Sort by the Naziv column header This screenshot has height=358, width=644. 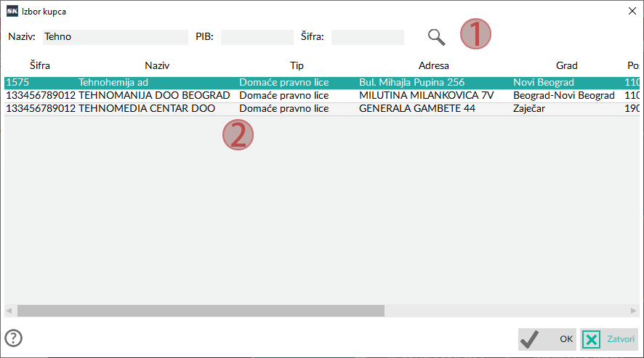click(157, 65)
